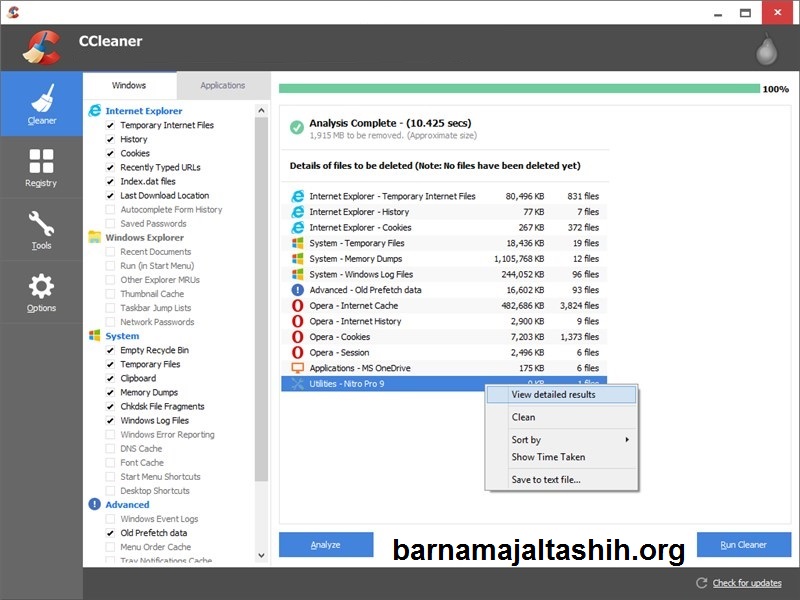The image size is (800, 600).
Task: Click Windows icon beside System - Temporary Files
Action: pyautogui.click(x=297, y=243)
